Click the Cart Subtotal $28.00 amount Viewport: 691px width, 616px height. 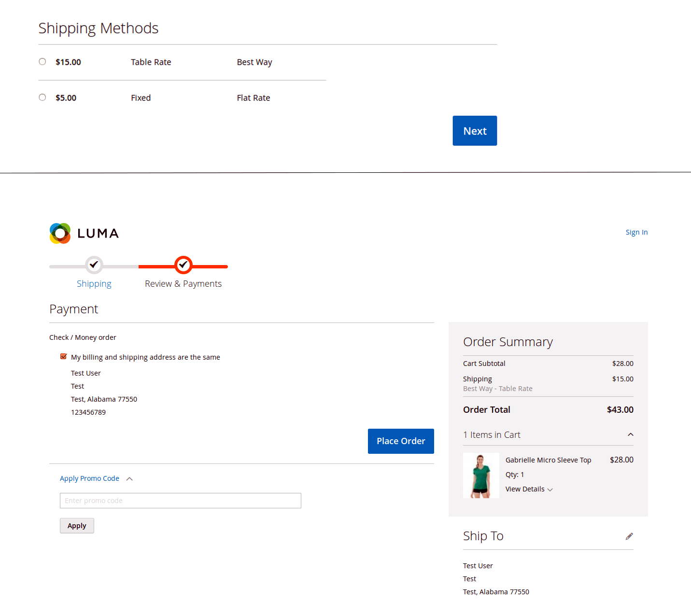pyautogui.click(x=623, y=364)
